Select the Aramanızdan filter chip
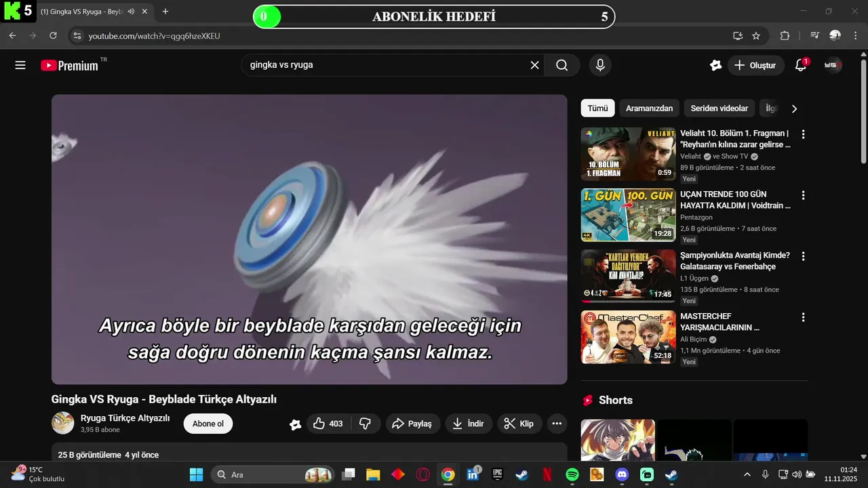Image resolution: width=868 pixels, height=488 pixels. pyautogui.click(x=649, y=108)
